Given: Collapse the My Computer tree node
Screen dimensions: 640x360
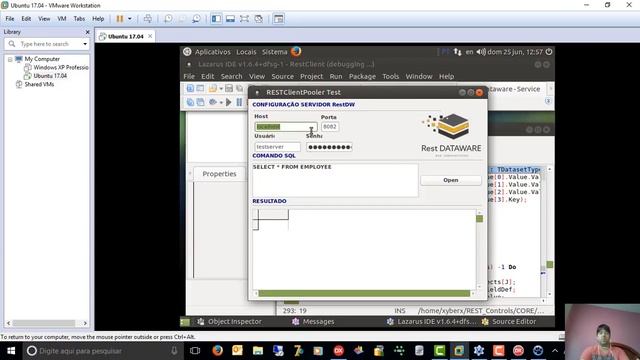Looking at the screenshot, I should point(10,59).
